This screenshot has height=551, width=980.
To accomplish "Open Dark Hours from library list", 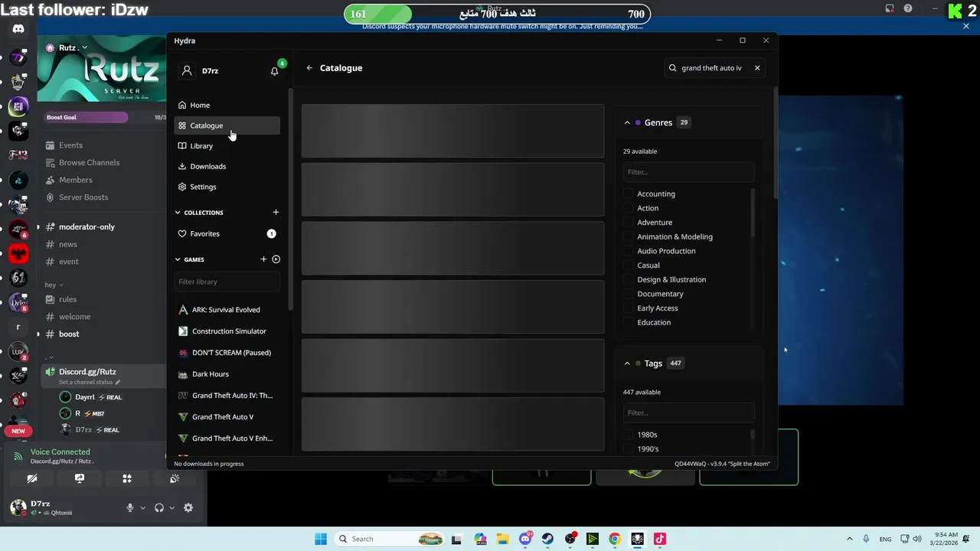I will pos(227,374).
